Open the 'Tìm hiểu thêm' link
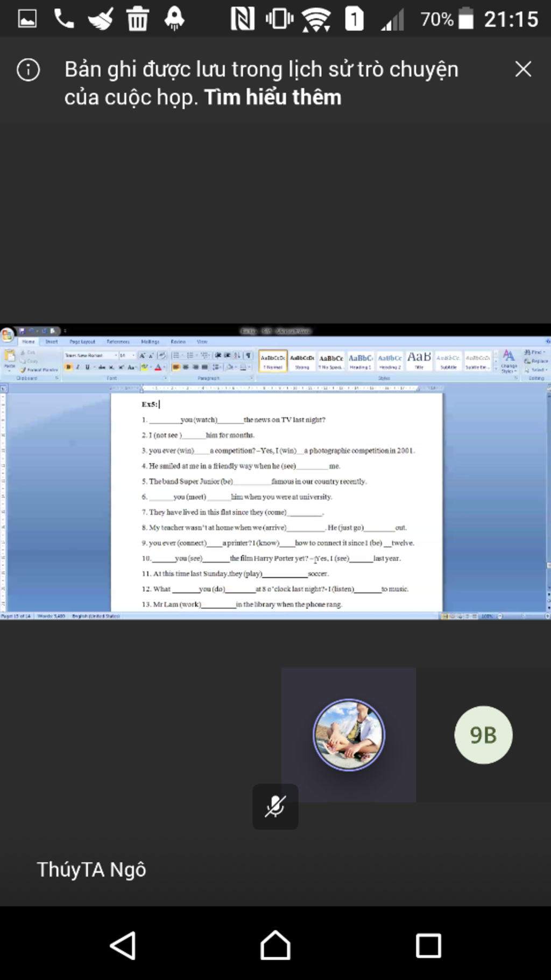Image resolution: width=551 pixels, height=980 pixels. click(x=272, y=97)
